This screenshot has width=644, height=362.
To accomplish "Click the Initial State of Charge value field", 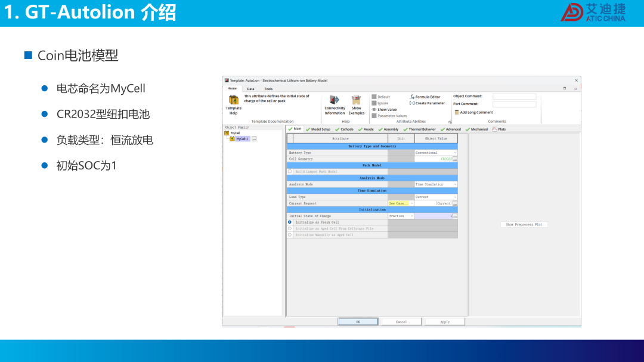I will 434,216.
